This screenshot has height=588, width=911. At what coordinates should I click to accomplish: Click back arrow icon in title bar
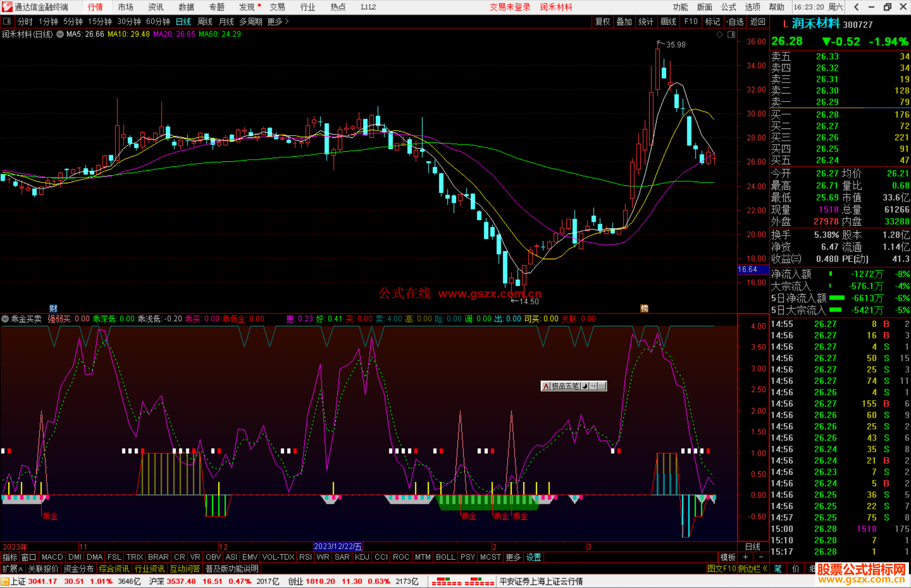point(856,7)
